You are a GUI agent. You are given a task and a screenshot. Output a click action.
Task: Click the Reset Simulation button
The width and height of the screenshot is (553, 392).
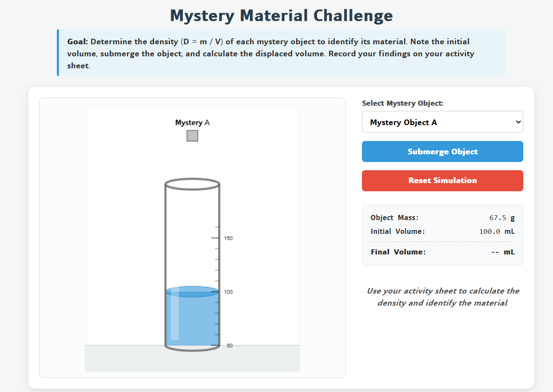[442, 181]
